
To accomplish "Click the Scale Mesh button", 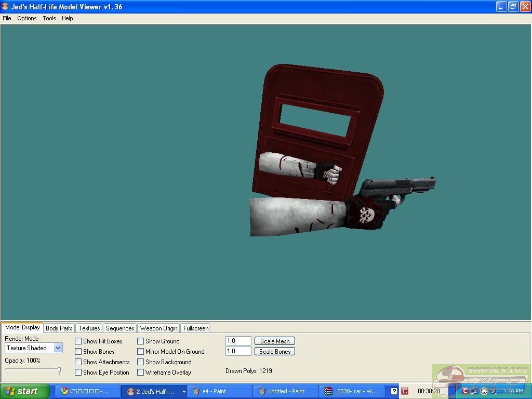I will (x=275, y=341).
